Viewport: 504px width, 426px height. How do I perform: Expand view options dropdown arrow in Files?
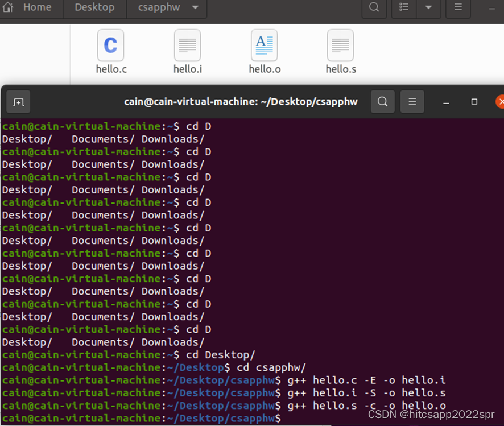click(x=428, y=7)
